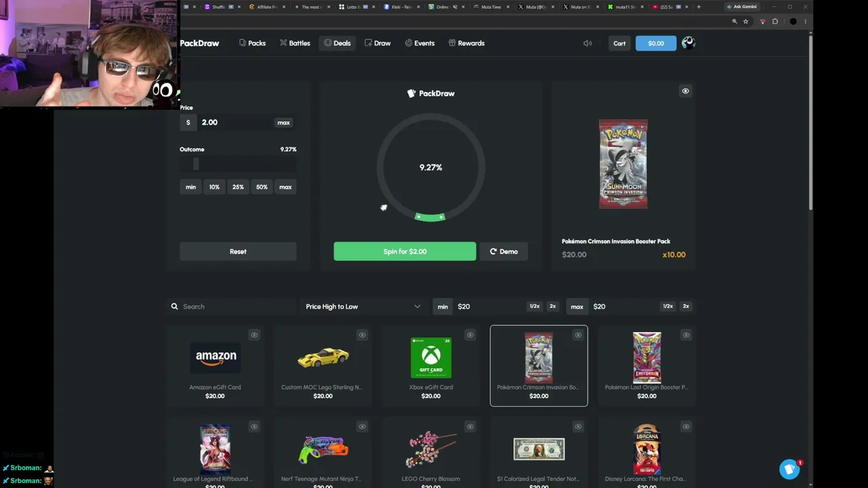The height and width of the screenshot is (488, 868).
Task: Switch to the Muta Time browser tab
Action: [492, 7]
